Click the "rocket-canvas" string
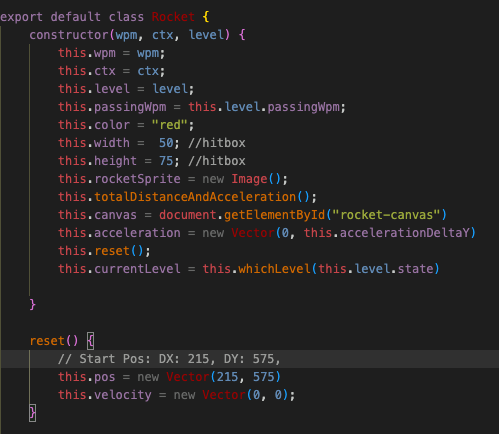 coord(386,215)
